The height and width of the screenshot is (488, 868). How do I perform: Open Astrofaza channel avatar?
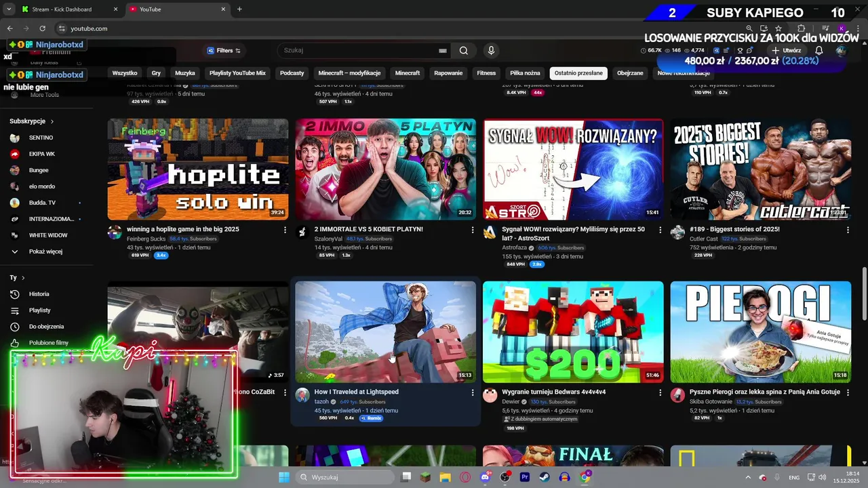[x=490, y=232]
